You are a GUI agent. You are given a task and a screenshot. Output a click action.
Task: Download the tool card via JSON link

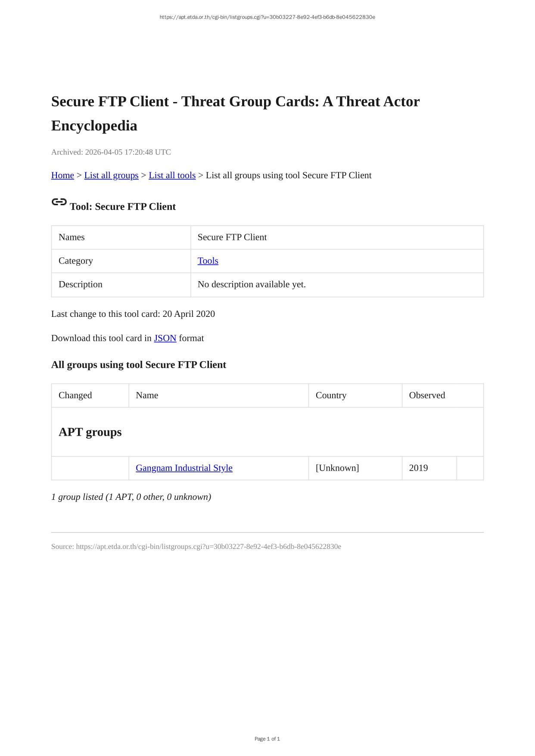point(165,338)
